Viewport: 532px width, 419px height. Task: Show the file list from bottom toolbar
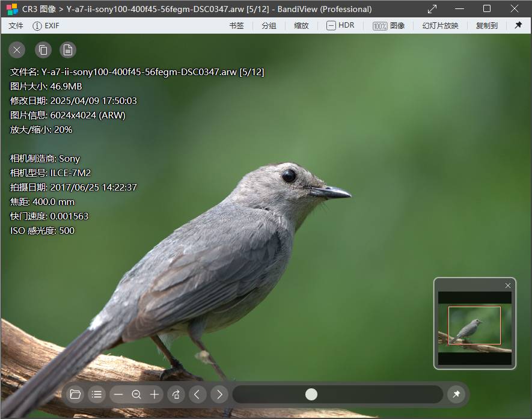pyautogui.click(x=96, y=394)
